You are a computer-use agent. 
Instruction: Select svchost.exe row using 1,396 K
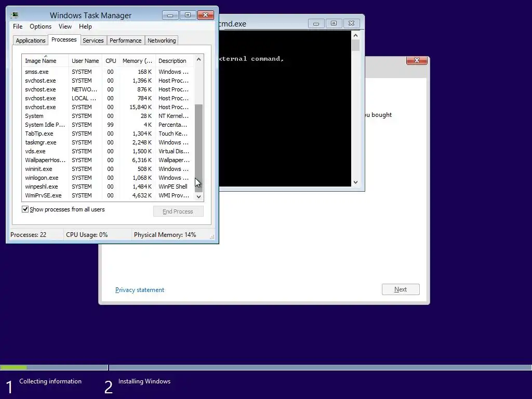[x=108, y=81]
